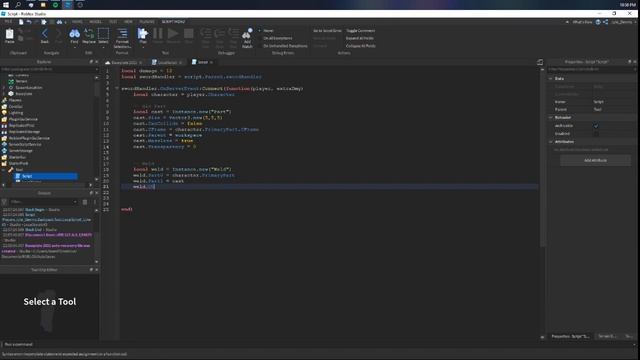The height and width of the screenshot is (360, 640).
Task: Click the Script icon in Explorer
Action: (18, 176)
